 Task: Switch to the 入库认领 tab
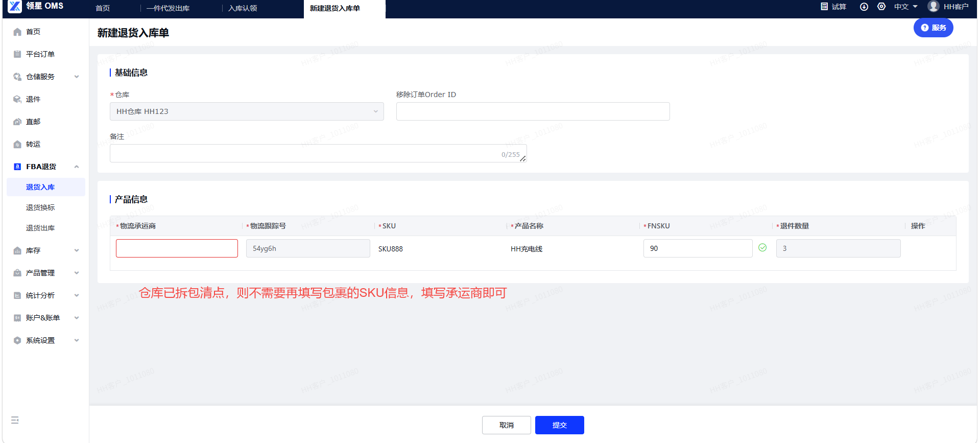(243, 8)
